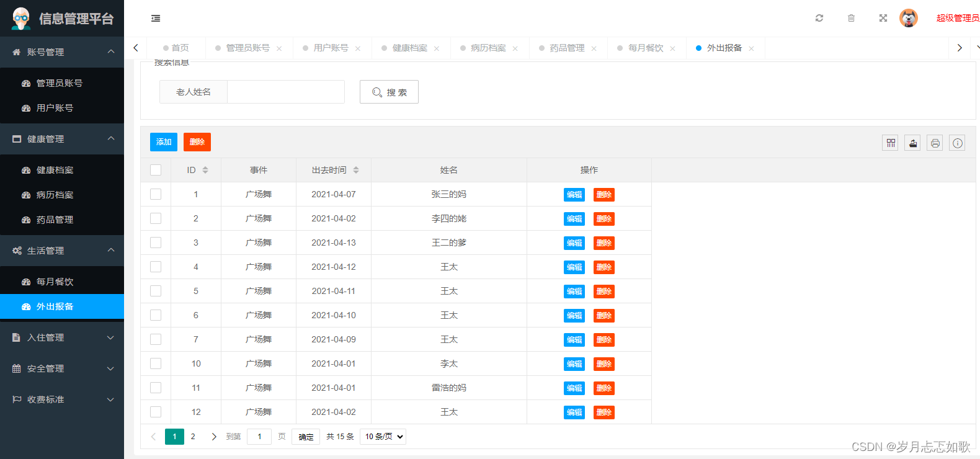980x459 pixels.
Task: Expand the 入住管理 sidebar group
Action: 62,337
